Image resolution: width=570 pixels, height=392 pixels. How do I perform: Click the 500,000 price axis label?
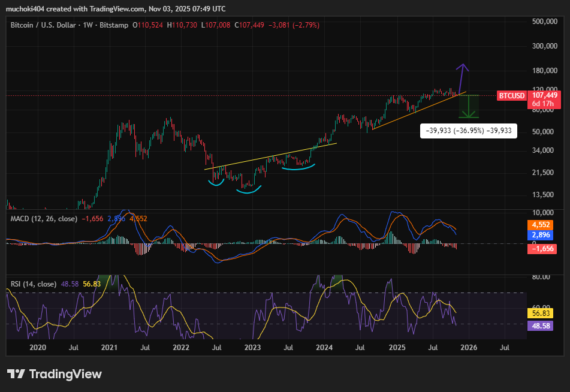point(545,22)
